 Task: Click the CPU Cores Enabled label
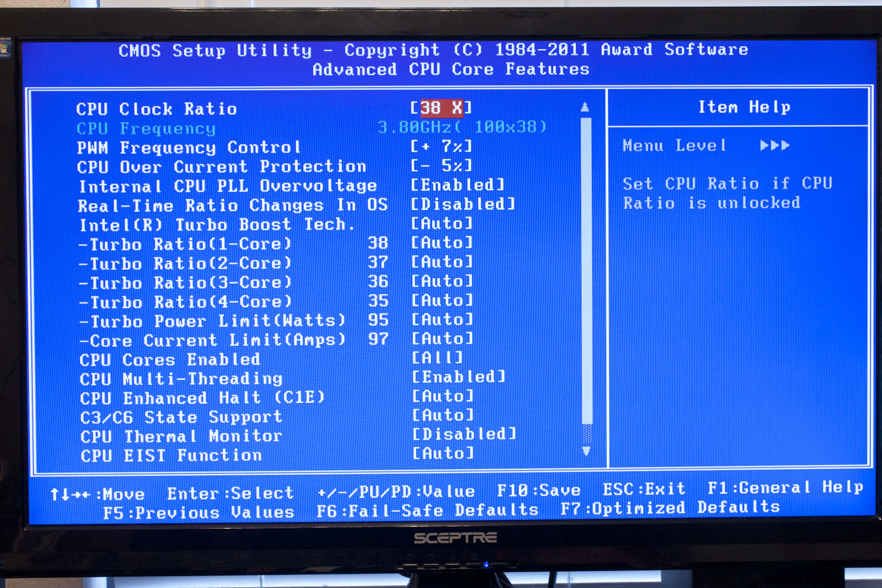pos(169,359)
